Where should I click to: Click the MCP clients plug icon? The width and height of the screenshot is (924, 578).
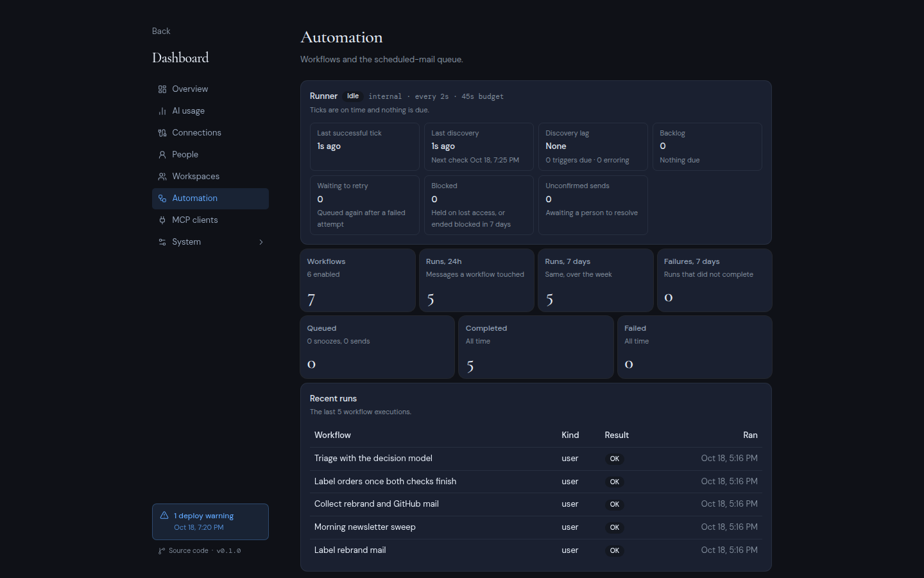(162, 220)
